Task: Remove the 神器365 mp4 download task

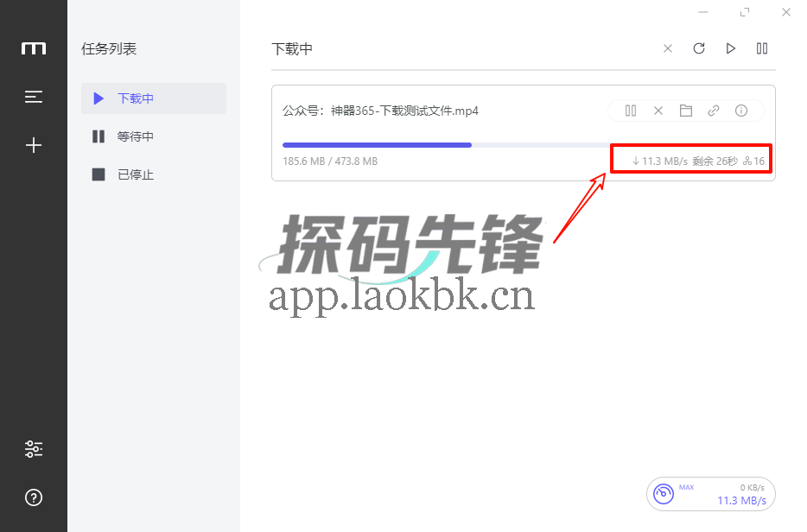Action: point(658,111)
